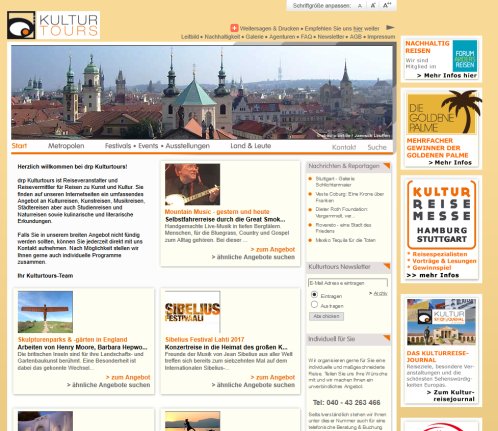The image size is (498, 431).
Task: Select medium font size A+
Action: [373, 5]
